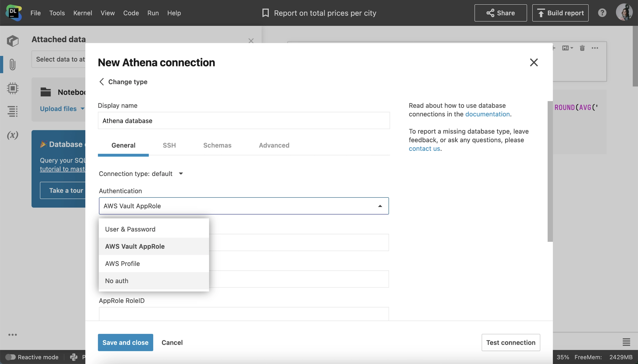Select No auth authentication option
The height and width of the screenshot is (364, 638).
(154, 281)
